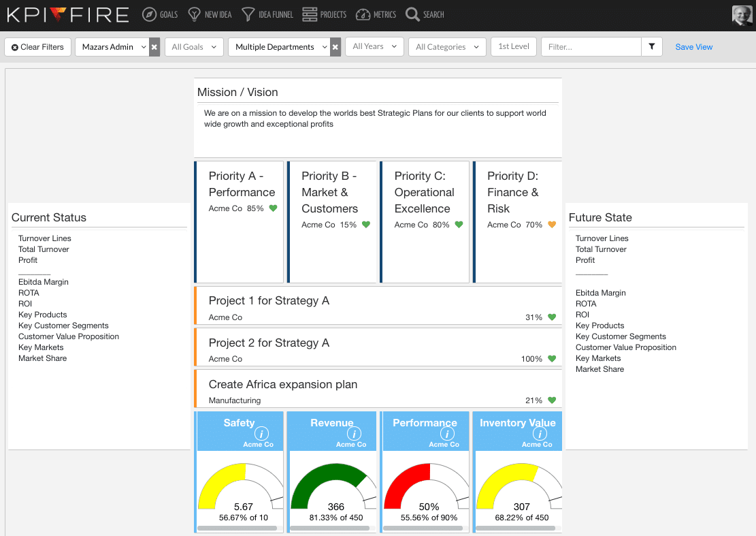Click the Mission / Vision heading
The image size is (756, 536).
(237, 92)
